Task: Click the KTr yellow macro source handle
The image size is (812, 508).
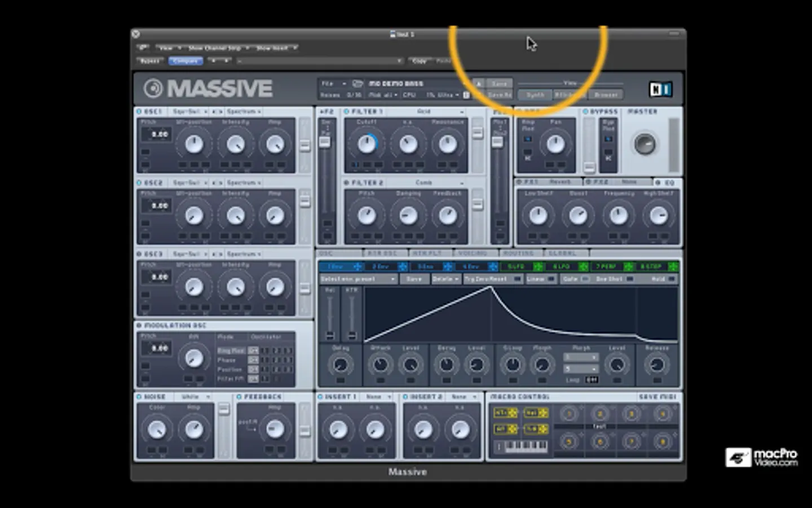Action: click(513, 413)
